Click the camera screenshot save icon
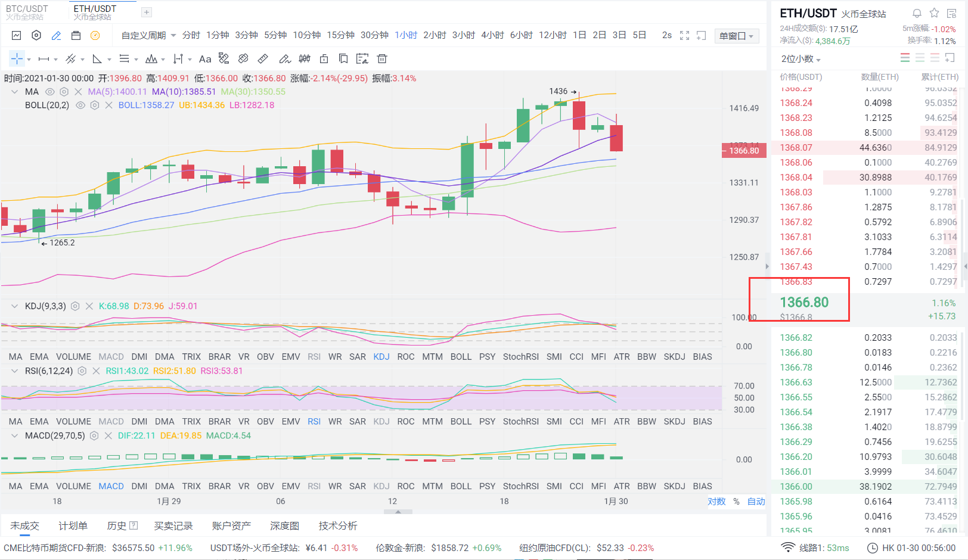968x560 pixels. click(77, 35)
